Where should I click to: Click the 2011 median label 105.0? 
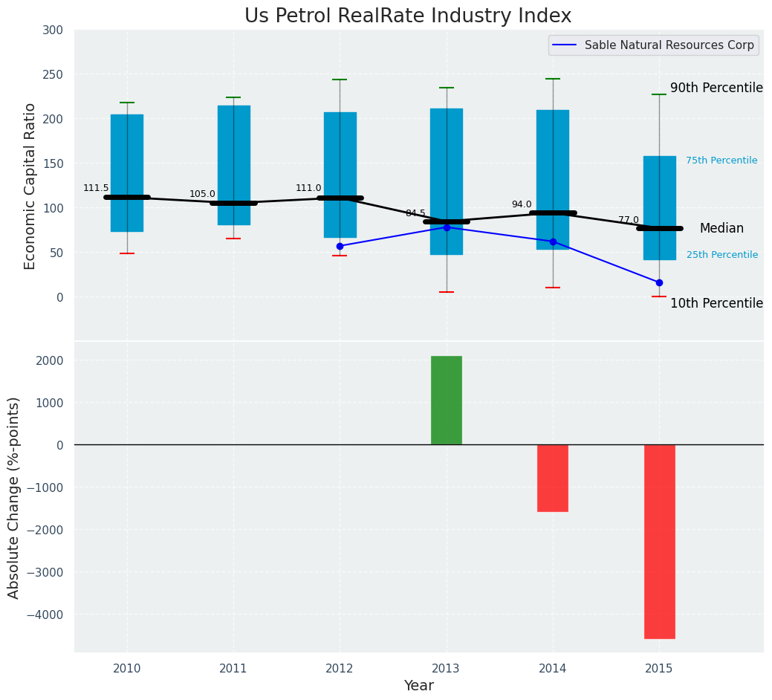point(202,194)
